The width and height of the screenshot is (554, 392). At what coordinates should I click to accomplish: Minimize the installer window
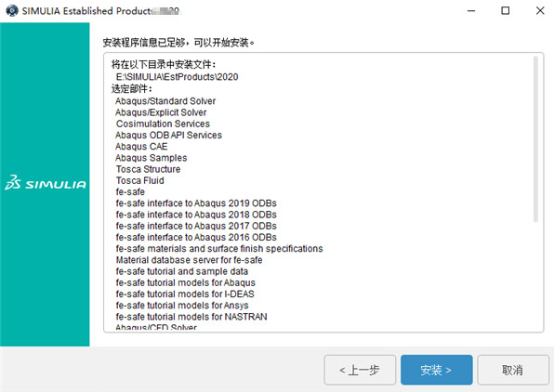point(471,10)
